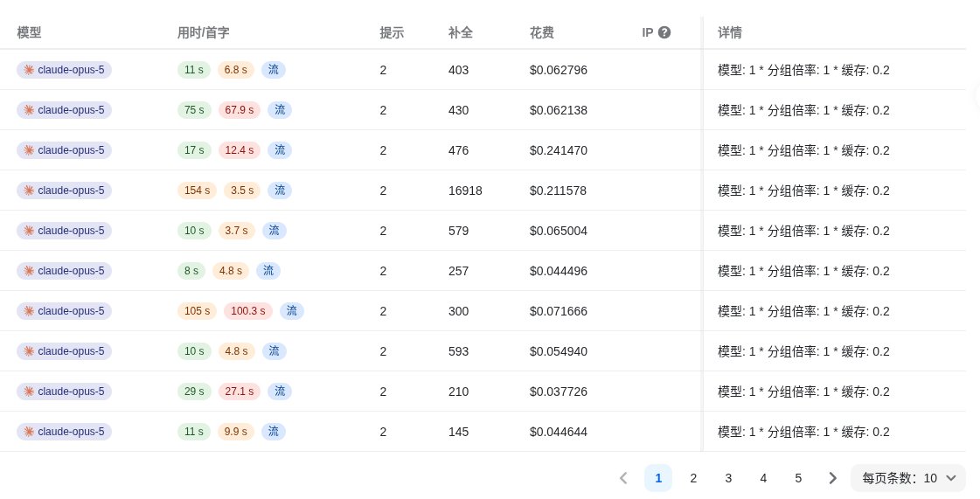Click the claude-opus-5 tag in the $0.044644 row
This screenshot has width=980, height=499.
point(65,432)
